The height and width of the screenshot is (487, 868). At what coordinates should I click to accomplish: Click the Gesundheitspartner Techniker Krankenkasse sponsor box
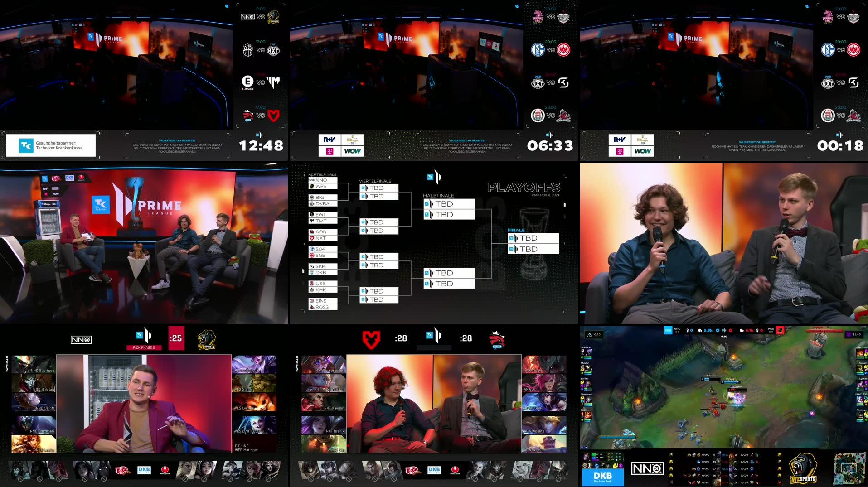pos(51,145)
